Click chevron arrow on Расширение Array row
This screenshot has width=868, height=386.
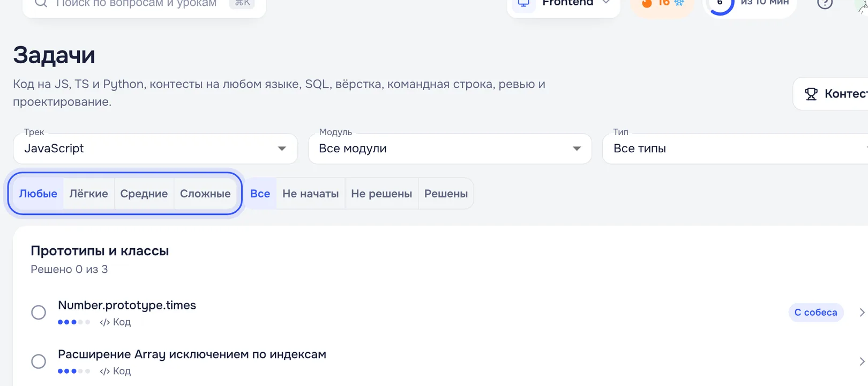[x=862, y=361]
